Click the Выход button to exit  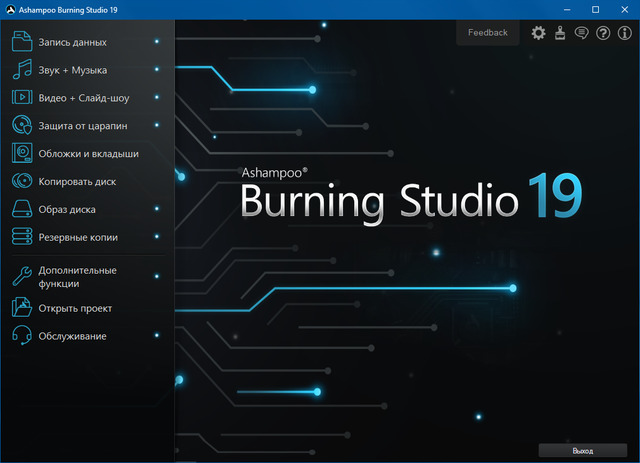point(583,451)
